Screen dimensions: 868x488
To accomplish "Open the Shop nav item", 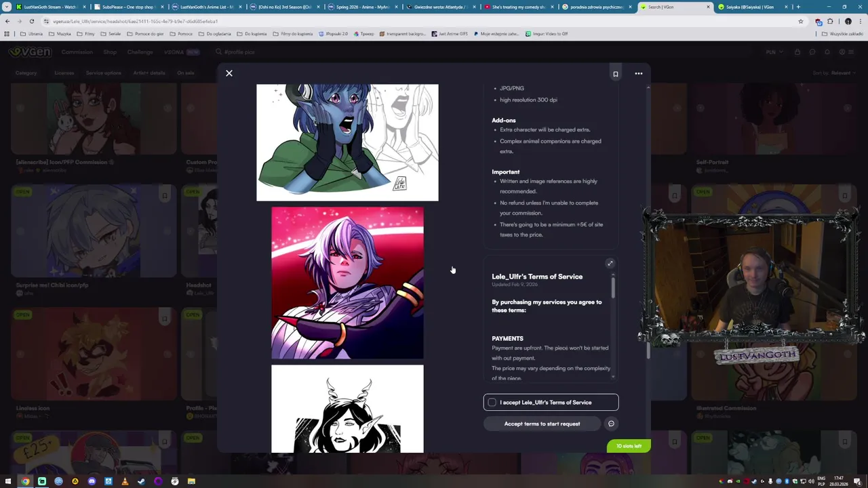I will [x=110, y=52].
